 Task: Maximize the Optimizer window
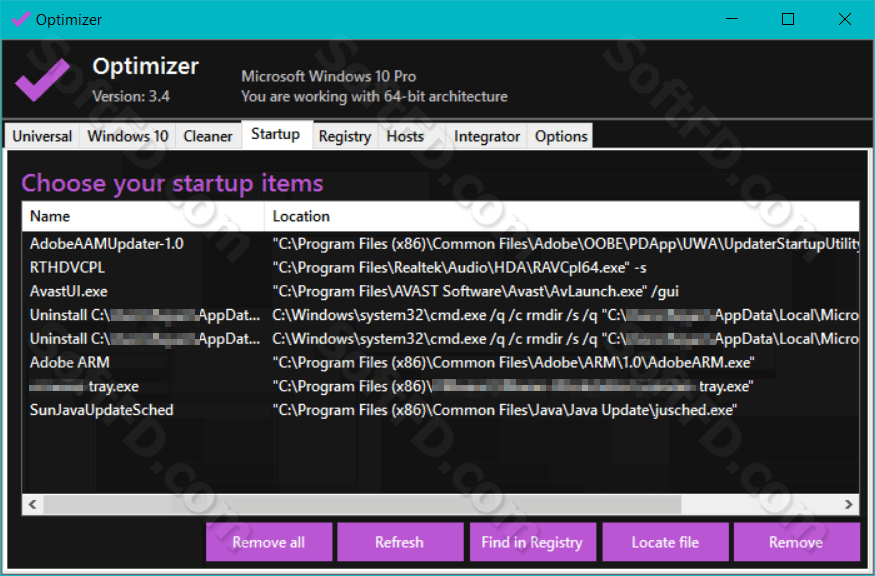[x=788, y=20]
